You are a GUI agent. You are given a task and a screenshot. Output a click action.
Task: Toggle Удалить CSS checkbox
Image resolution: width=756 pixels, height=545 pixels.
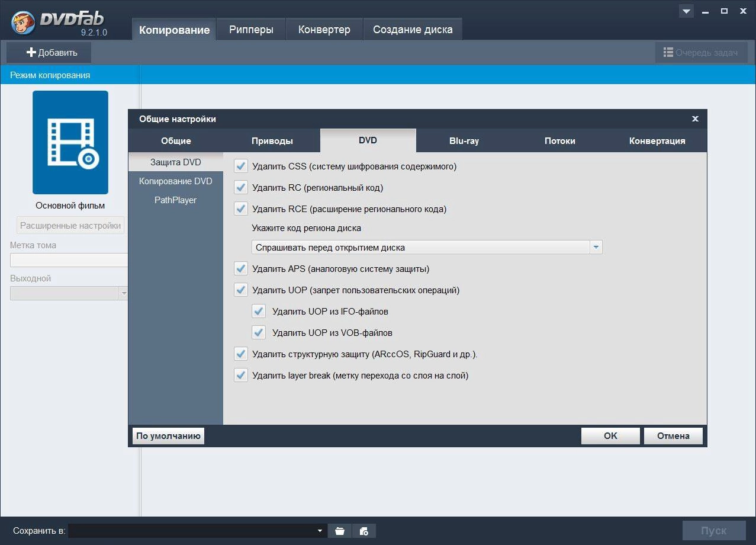(x=241, y=166)
